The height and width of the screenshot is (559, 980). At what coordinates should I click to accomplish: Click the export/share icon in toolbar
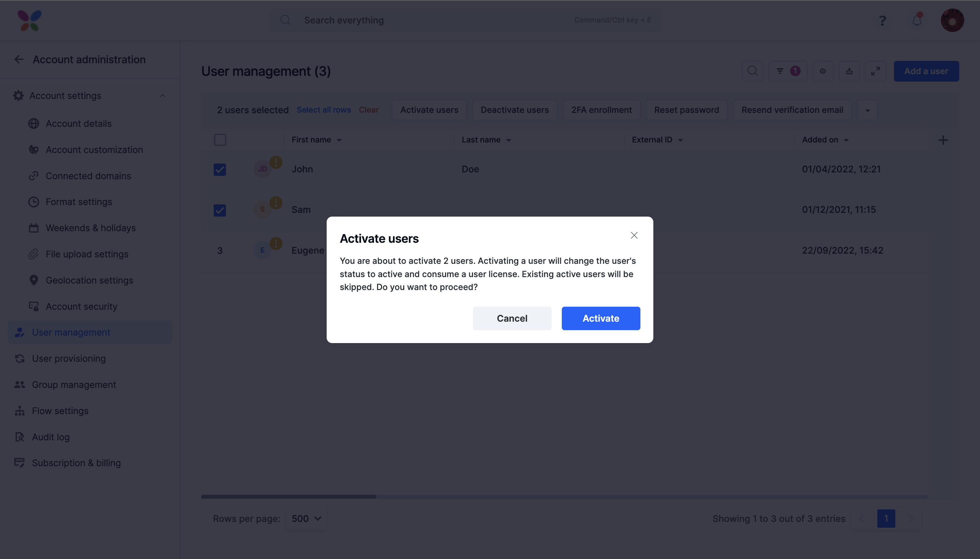pos(849,71)
